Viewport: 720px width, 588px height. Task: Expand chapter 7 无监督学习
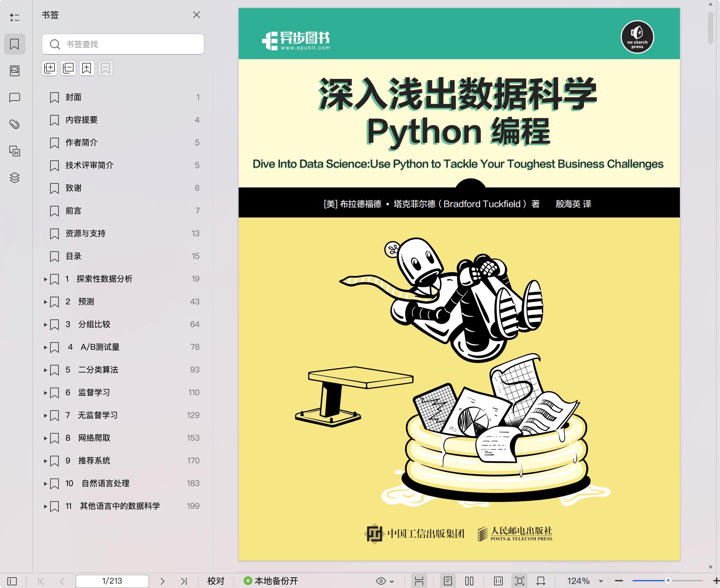click(x=45, y=415)
